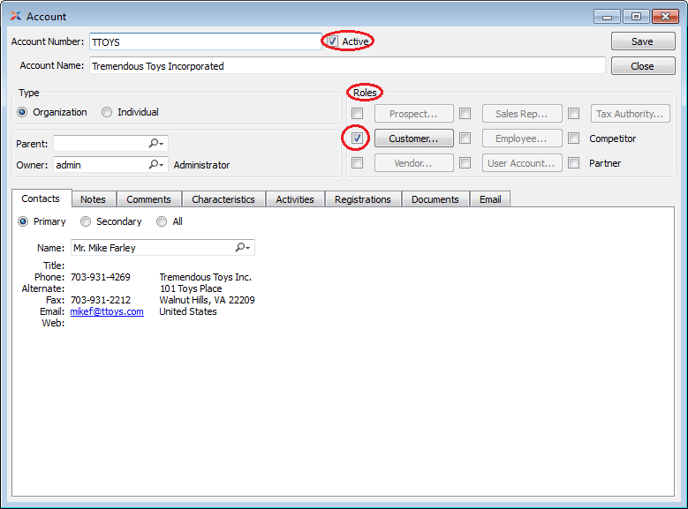
Task: Select the Individual type radio button
Action: coord(107,112)
